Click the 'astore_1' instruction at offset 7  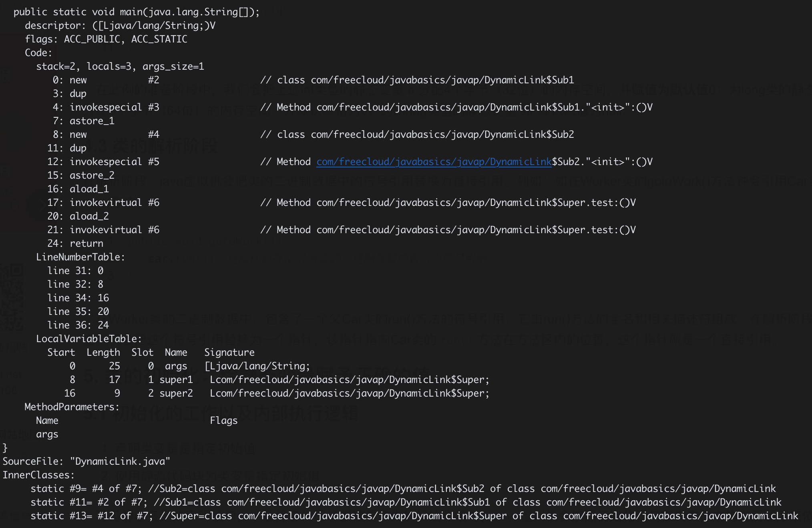coord(92,121)
